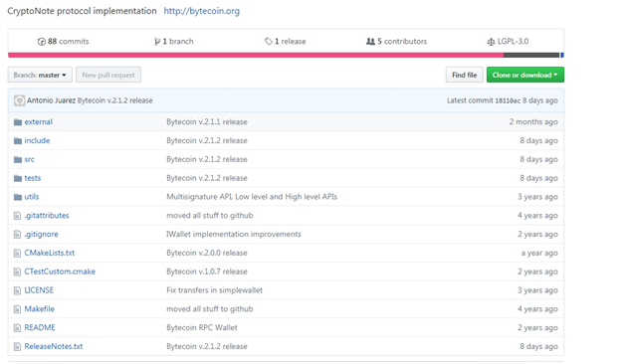The height and width of the screenshot is (364, 625).
Task: Click the New pull request button
Action: pos(108,75)
